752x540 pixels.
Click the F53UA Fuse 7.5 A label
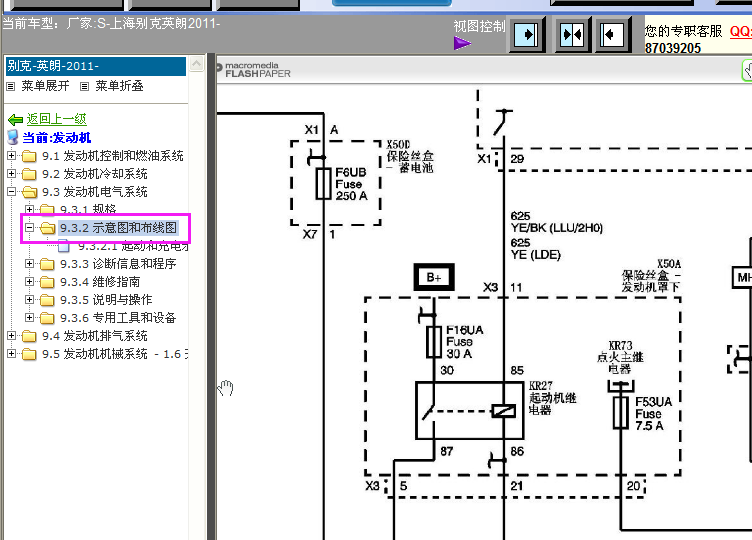(653, 414)
